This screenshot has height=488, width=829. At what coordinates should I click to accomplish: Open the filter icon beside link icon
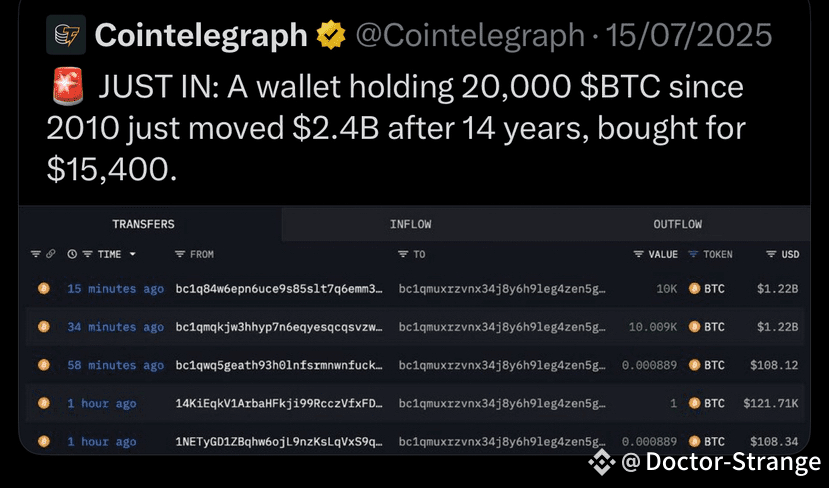click(x=35, y=254)
